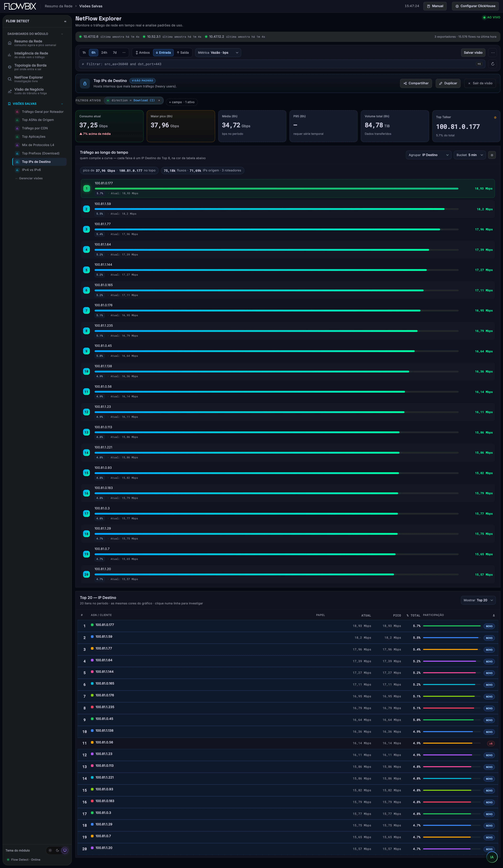Click Compartilhar button

pos(416,83)
